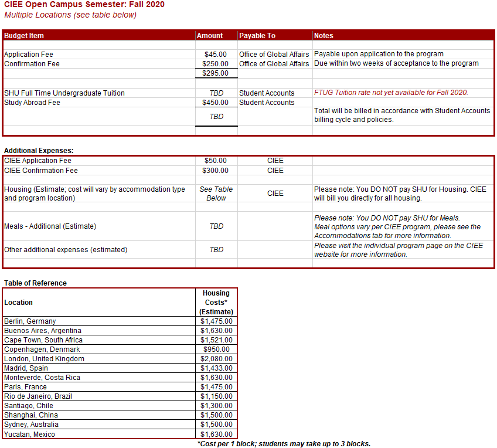
Task: Click the 'Table of Reference' heading
Action: pyautogui.click(x=35, y=283)
